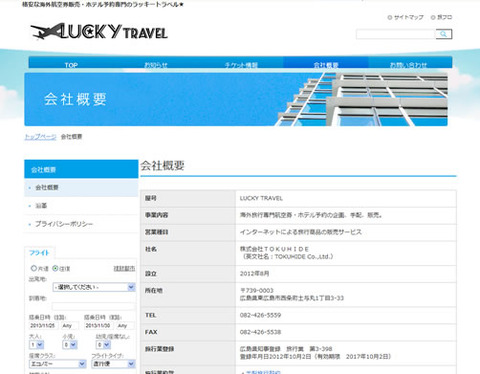Click outbound date field 2013/11/25
Image resolution: width=480 pixels, height=374 pixels.
[44, 325]
